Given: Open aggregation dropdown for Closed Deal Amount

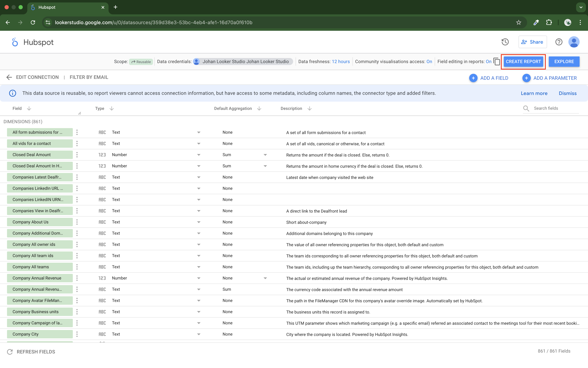Looking at the screenshot, I should pos(265,155).
